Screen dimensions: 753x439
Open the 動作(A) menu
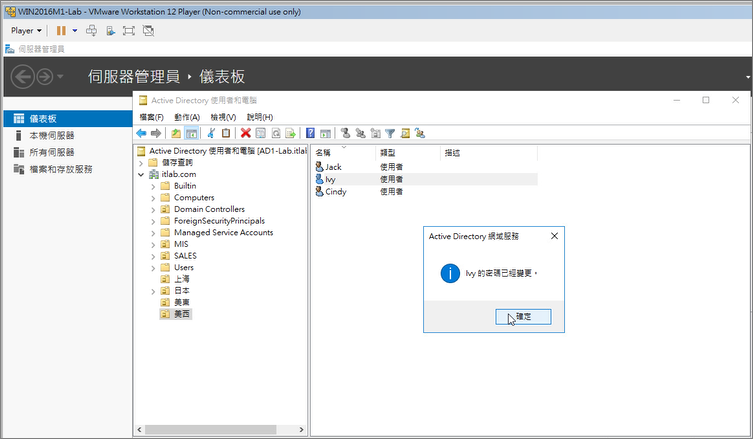187,117
